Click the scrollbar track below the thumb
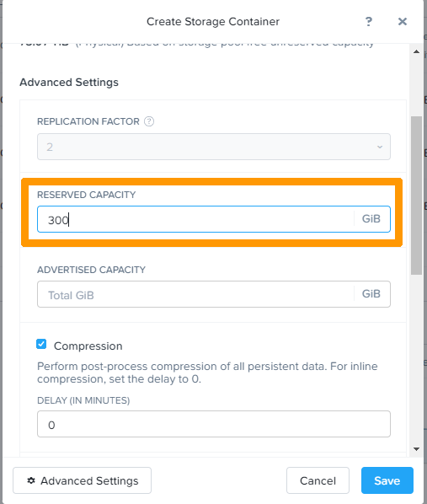Image resolution: width=427 pixels, height=504 pixels. pyautogui.click(x=416, y=360)
